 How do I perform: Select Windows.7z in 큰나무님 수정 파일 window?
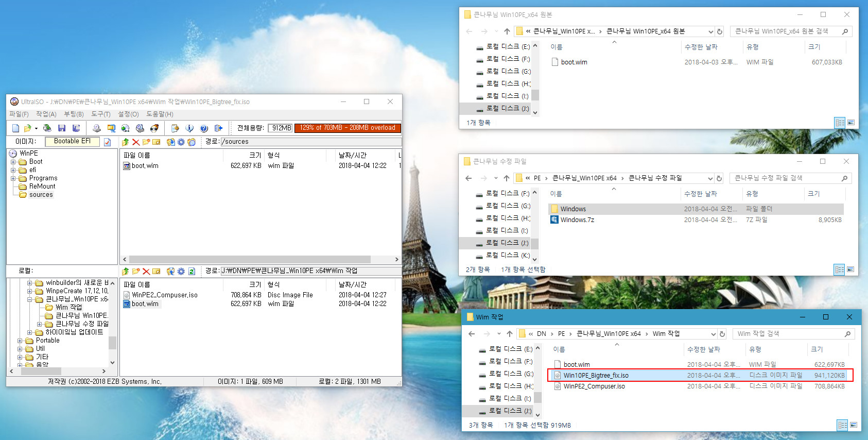point(577,220)
